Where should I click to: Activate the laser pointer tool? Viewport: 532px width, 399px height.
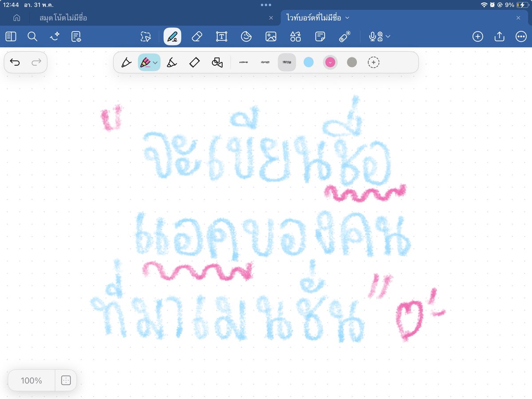(x=345, y=36)
